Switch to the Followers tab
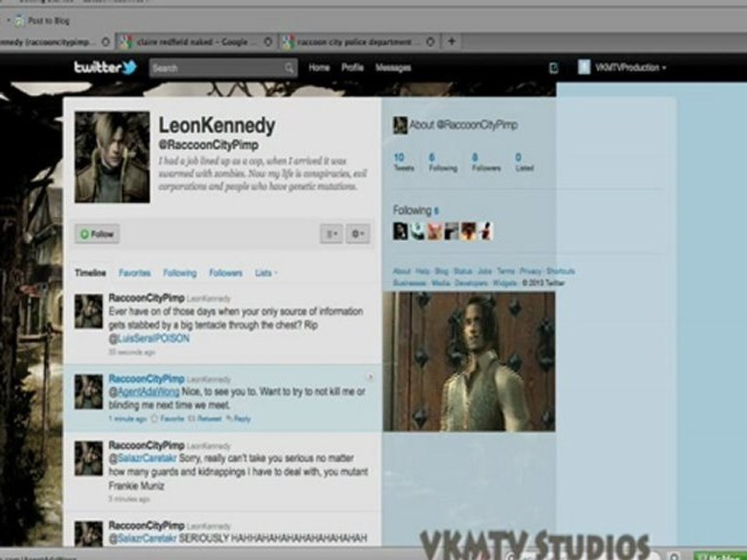The height and width of the screenshot is (560, 747). pos(226,273)
